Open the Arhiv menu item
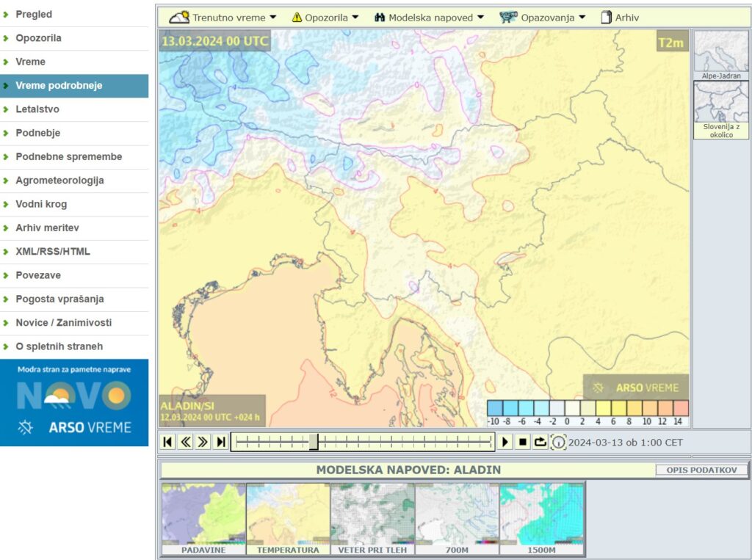 click(x=620, y=18)
